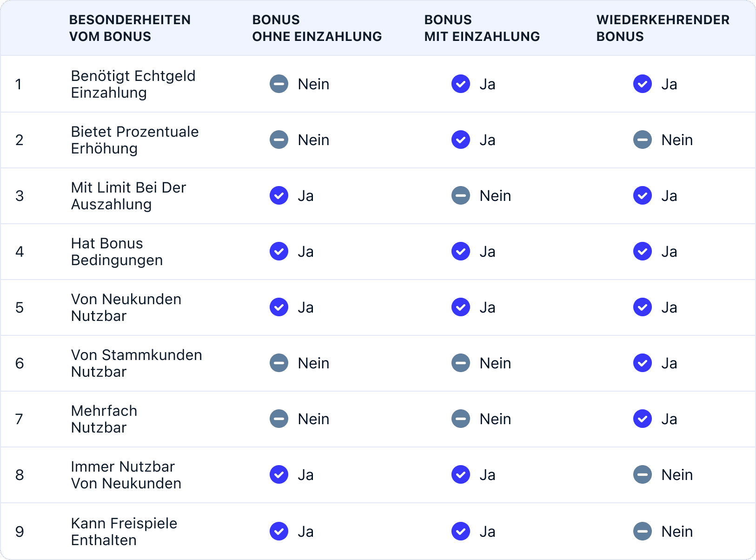The image size is (756, 560).
Task: Click minus icon in Immer Nutzbar Von Neukunden row
Action: pyautogui.click(x=643, y=475)
